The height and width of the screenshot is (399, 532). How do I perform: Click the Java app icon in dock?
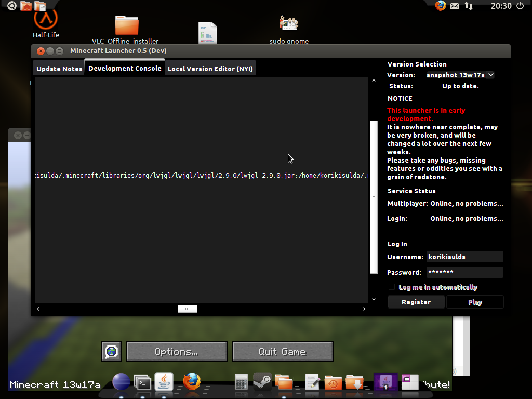(164, 382)
